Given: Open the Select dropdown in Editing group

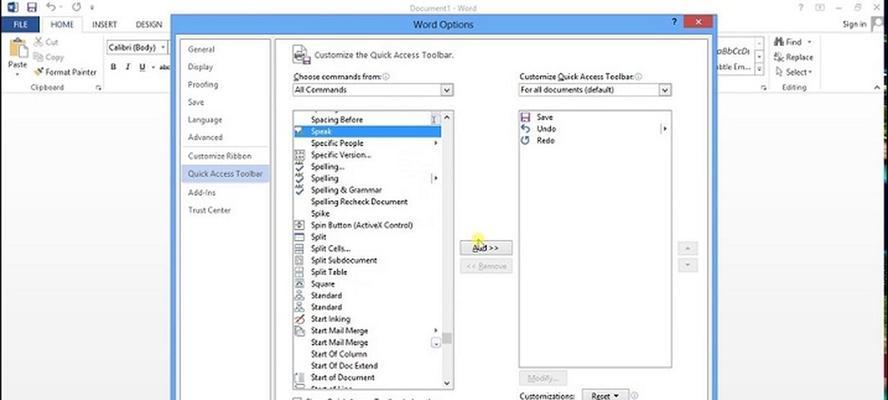Looking at the screenshot, I should coord(795,72).
